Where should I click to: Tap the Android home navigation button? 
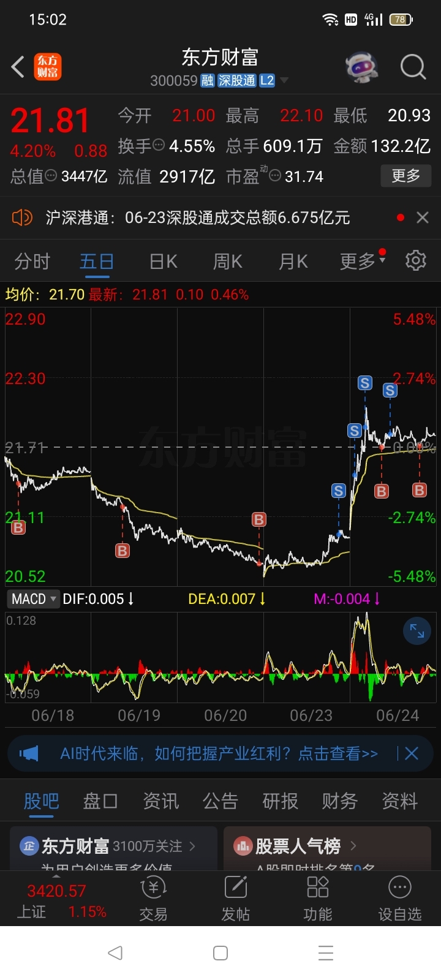click(221, 952)
